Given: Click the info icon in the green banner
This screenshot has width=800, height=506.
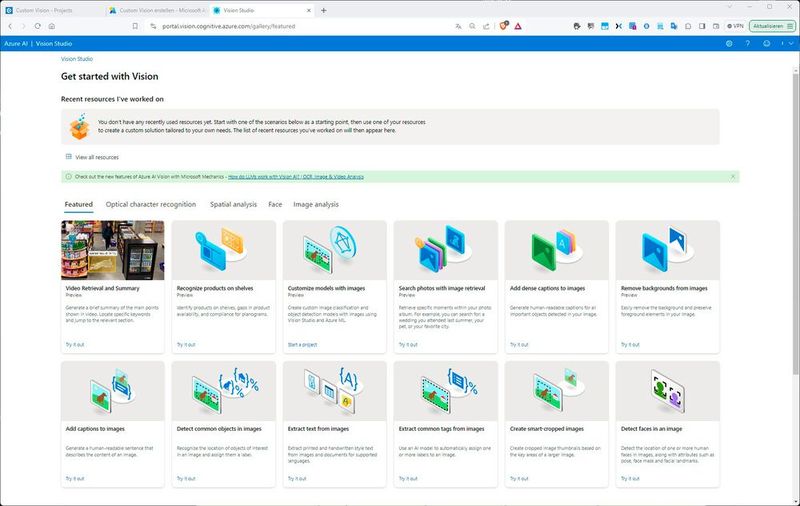Looking at the screenshot, I should tap(68, 176).
